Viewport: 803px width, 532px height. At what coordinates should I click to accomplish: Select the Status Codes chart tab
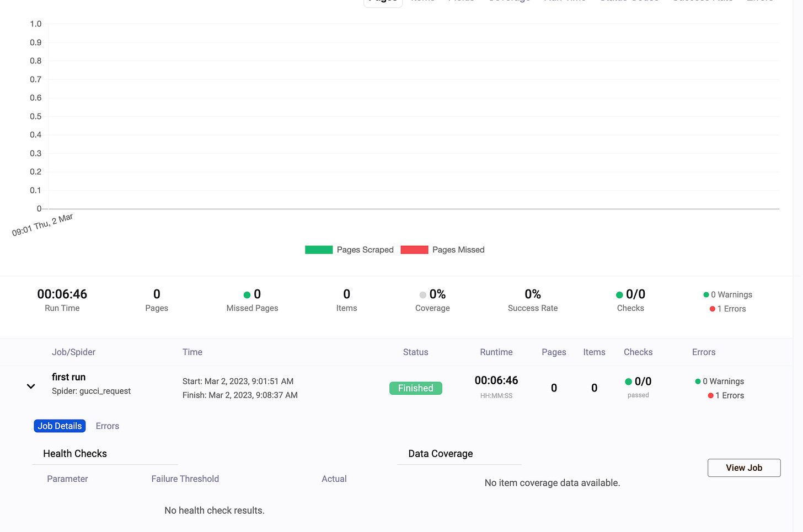point(629,1)
